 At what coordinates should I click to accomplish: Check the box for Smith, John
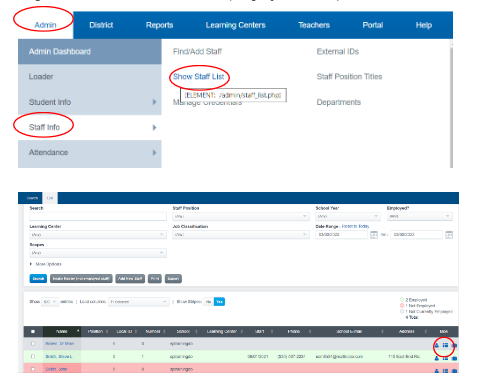tap(33, 369)
